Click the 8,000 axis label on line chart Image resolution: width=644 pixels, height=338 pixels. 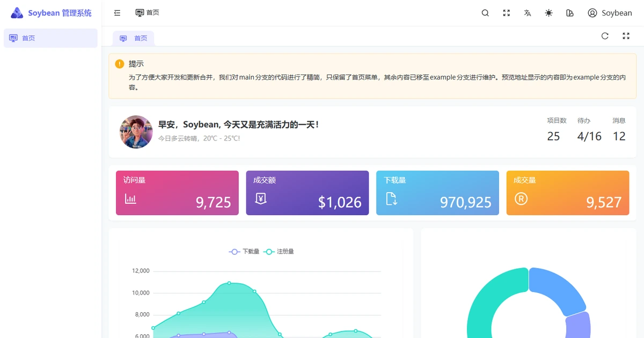coord(142,315)
